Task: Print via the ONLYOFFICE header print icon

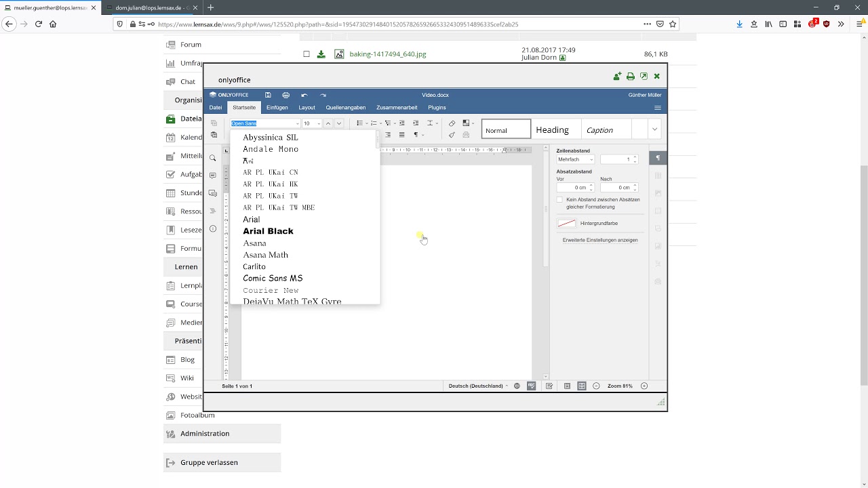Action: (285, 95)
